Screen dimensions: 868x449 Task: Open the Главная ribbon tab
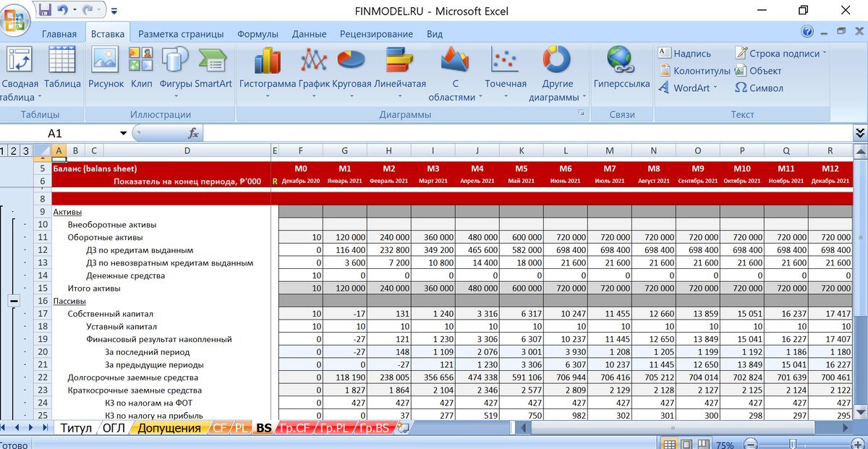(59, 34)
